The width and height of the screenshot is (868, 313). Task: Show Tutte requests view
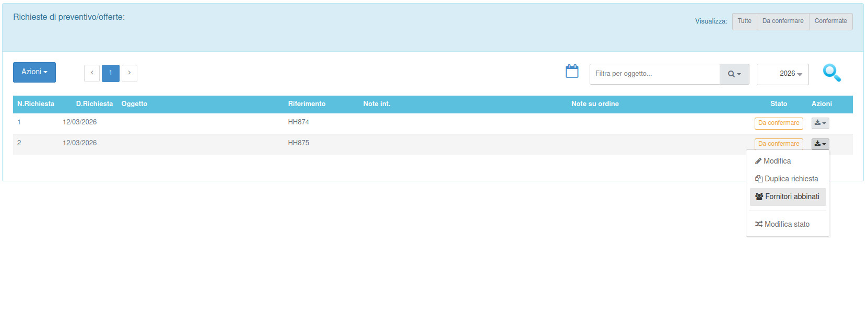(x=744, y=21)
